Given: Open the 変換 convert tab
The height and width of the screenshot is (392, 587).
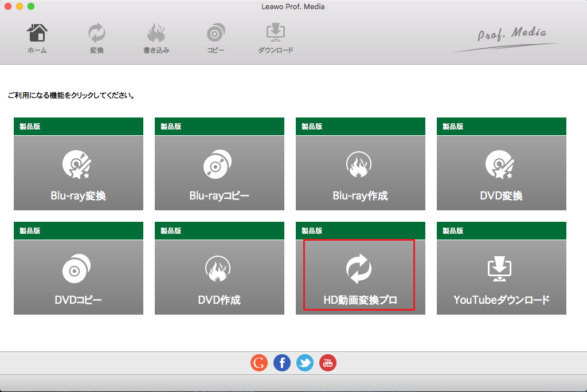Looking at the screenshot, I should [x=96, y=38].
